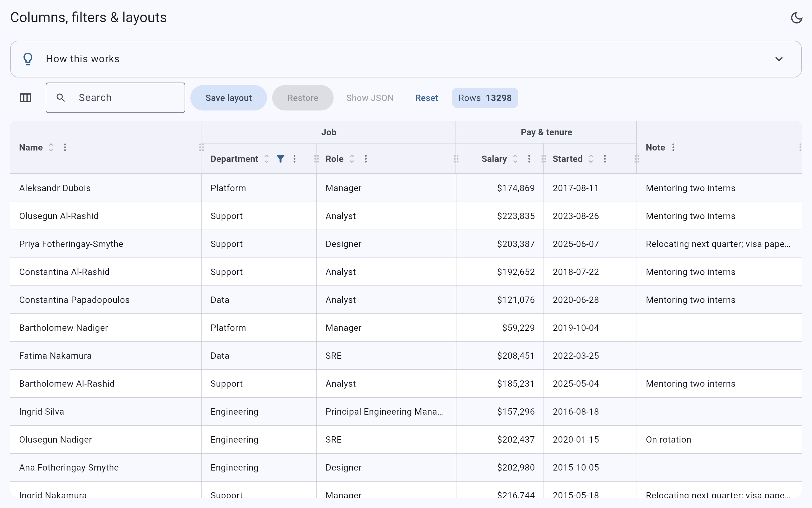Screen dimensions: 812x508
Task: Click Show JSON
Action: tap(370, 98)
